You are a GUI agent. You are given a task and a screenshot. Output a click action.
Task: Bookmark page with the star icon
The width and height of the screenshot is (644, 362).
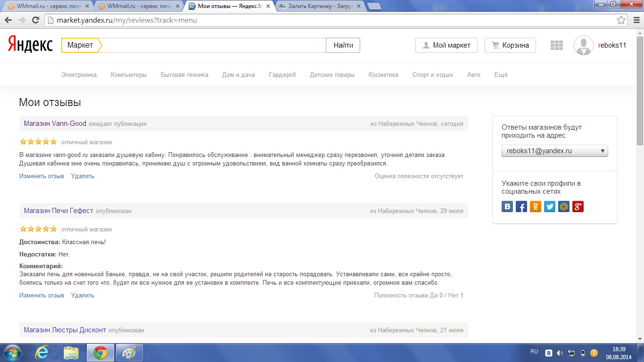click(621, 20)
